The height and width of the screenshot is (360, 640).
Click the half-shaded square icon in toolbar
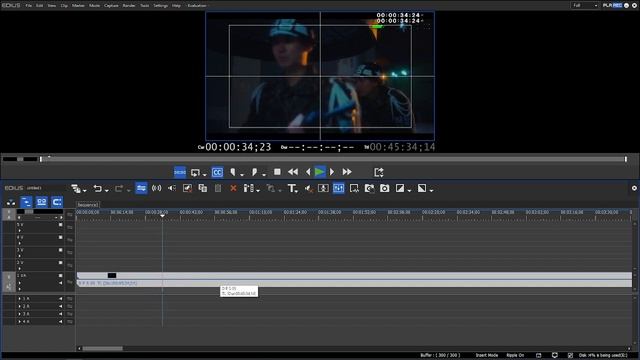[x=400, y=188]
